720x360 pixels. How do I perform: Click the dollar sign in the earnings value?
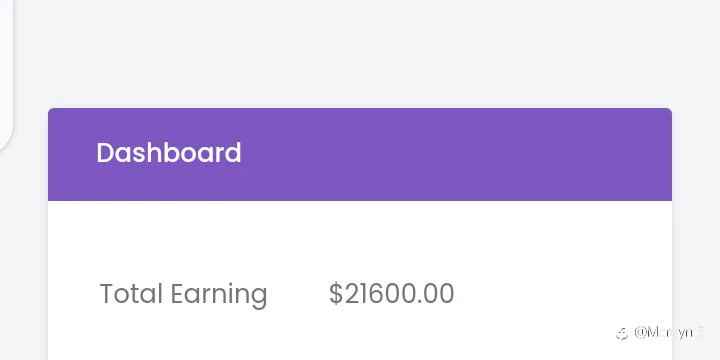pyautogui.click(x=336, y=294)
